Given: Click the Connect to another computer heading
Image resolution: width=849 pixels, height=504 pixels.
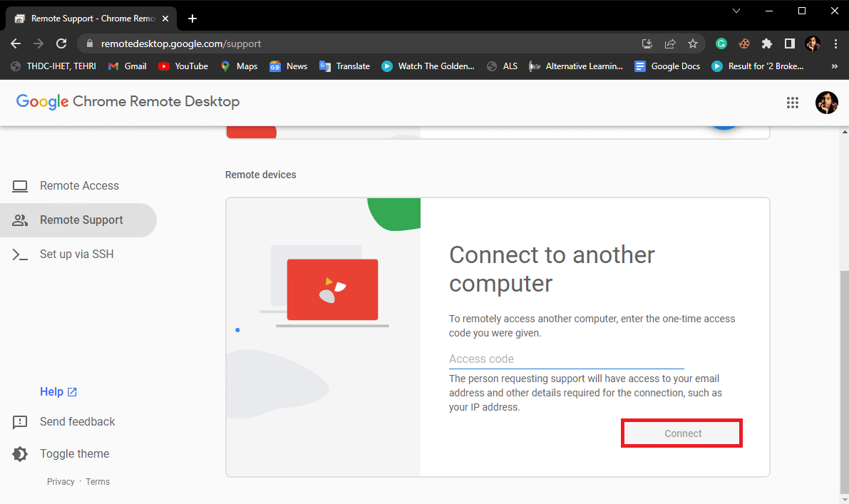Looking at the screenshot, I should [552, 269].
